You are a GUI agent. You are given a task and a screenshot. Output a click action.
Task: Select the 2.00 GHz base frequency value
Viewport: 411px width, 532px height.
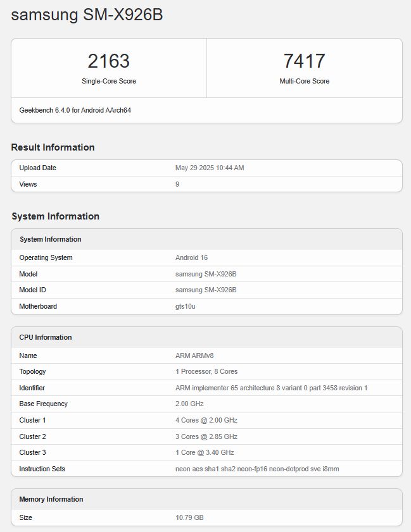[x=189, y=404]
